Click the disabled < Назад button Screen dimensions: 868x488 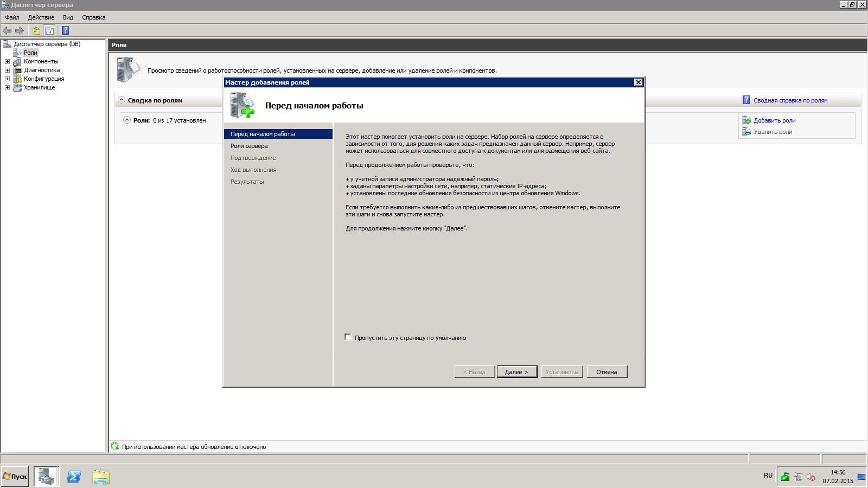(x=475, y=372)
